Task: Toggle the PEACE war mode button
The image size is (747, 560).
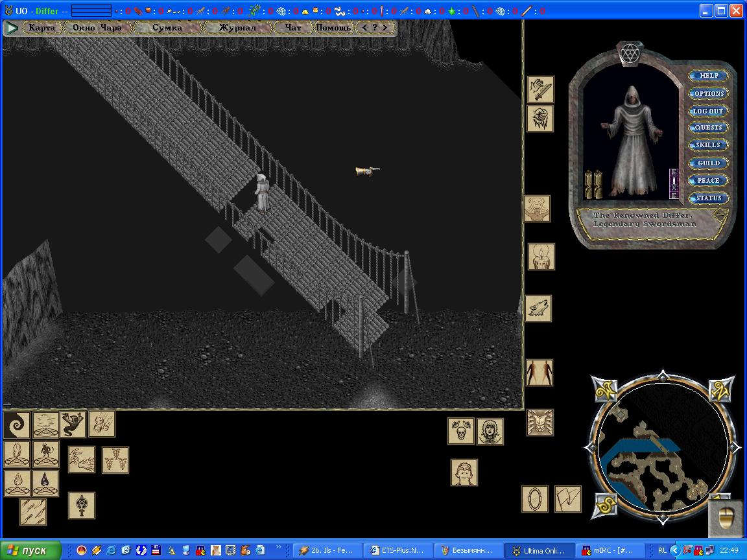Action: [x=708, y=181]
